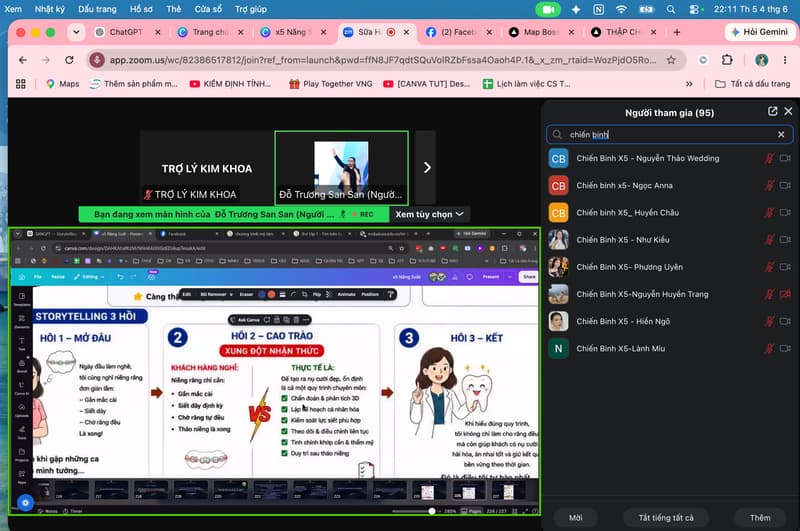
Task: Toggle microphone for Nguyễn Thảo Wedding
Action: [769, 158]
